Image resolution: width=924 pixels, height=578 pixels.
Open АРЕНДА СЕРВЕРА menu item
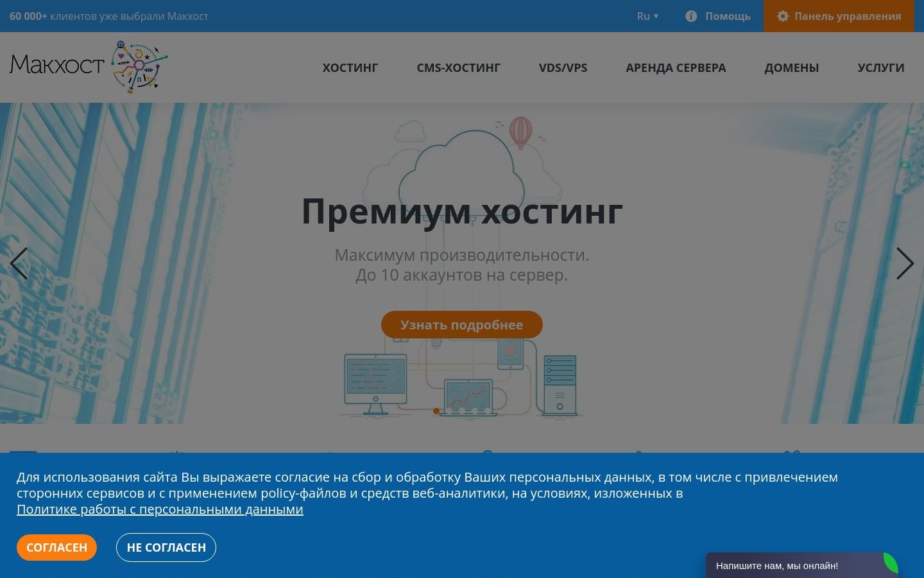click(x=676, y=67)
